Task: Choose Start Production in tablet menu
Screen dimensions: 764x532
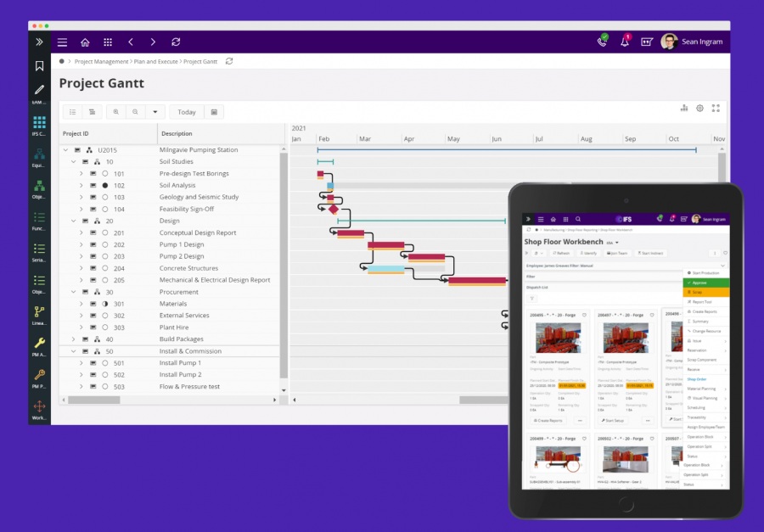Action: [706, 273]
